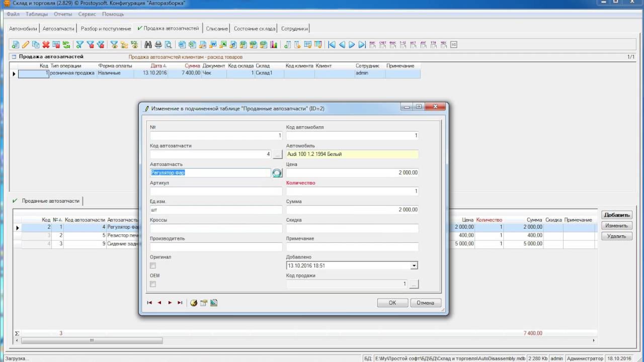
Task: Jump to last record in dialog navigation
Action: pyautogui.click(x=180, y=303)
